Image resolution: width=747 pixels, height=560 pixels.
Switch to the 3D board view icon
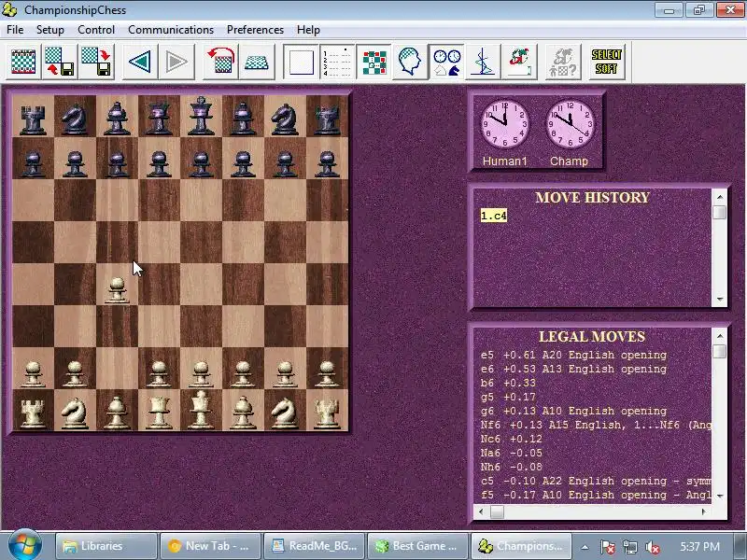[x=257, y=62]
